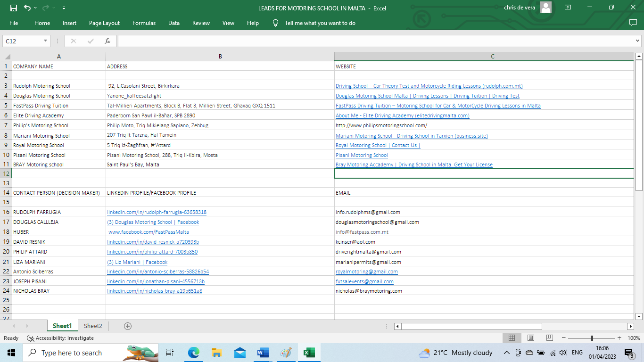Open the Pisani Motoring School link
The height and width of the screenshot is (362, 644).
point(362,155)
